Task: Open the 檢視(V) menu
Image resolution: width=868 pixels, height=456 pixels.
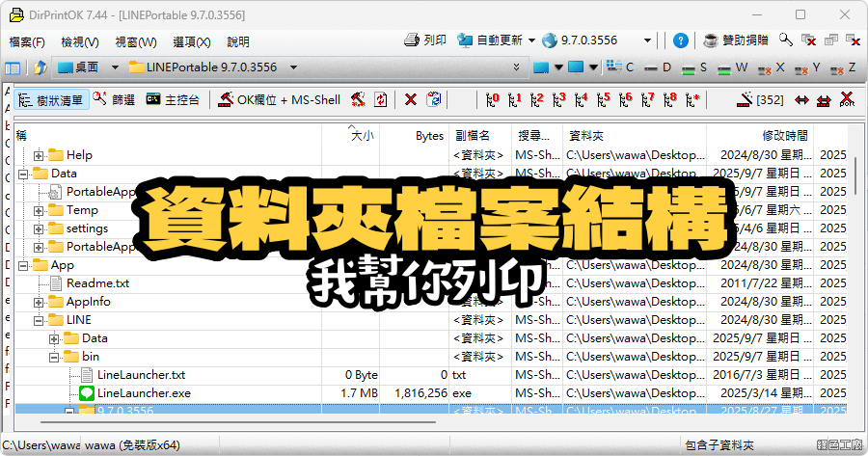Action: (x=80, y=42)
